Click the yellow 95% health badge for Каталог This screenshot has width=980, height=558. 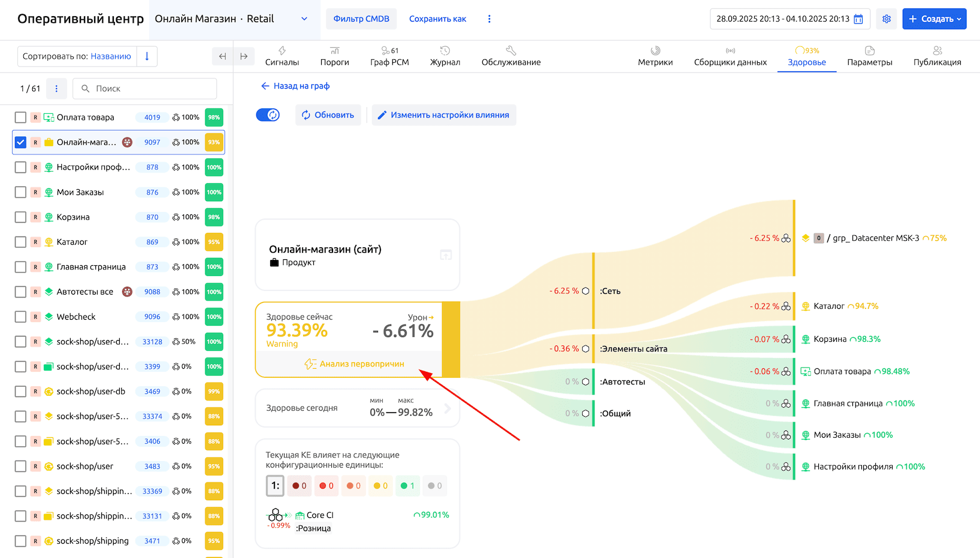click(214, 242)
